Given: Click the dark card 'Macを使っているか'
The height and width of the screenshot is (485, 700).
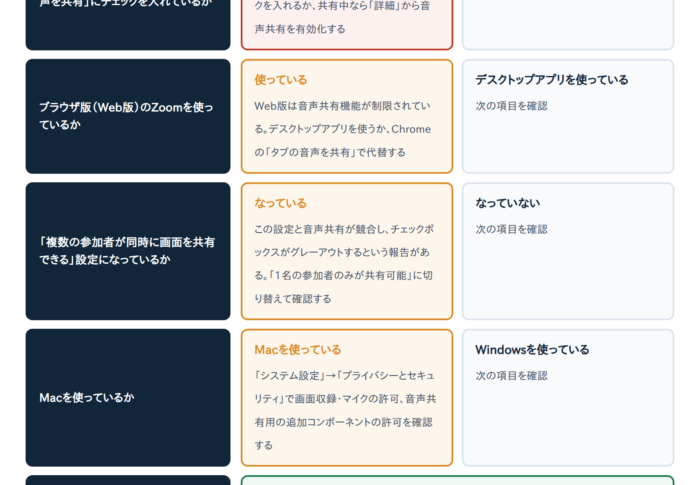Looking at the screenshot, I should click(128, 397).
